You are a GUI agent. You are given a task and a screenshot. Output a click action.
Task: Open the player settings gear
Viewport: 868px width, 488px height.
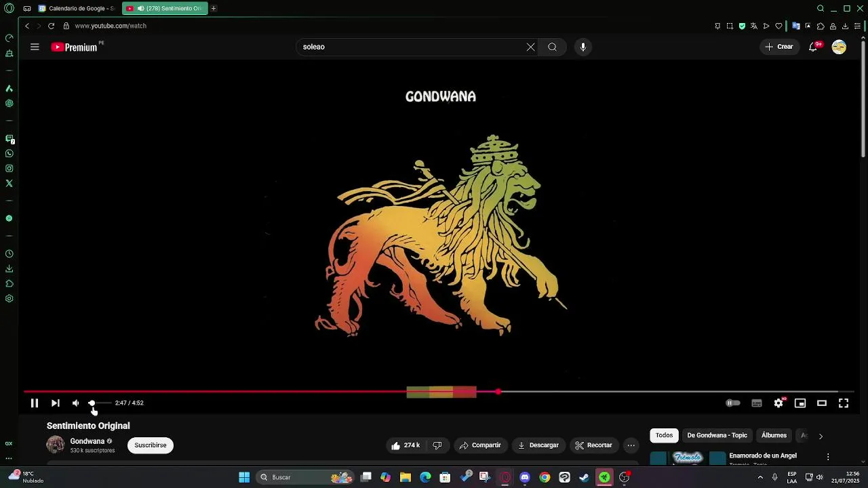778,403
